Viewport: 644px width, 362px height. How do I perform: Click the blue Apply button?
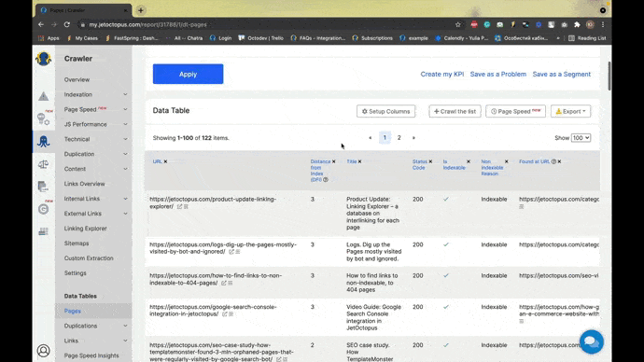pyautogui.click(x=189, y=74)
